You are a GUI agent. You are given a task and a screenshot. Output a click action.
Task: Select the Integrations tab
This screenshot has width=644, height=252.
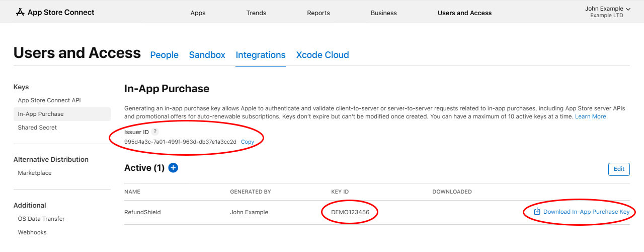261,55
